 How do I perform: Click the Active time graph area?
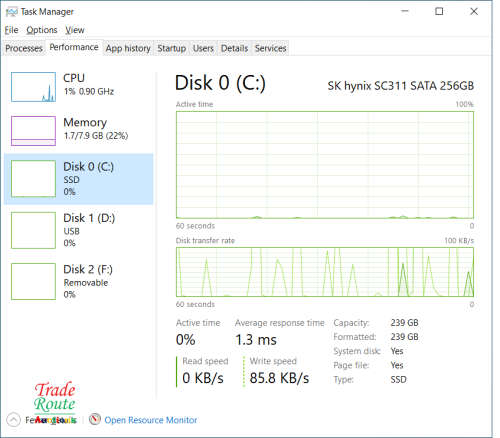325,165
